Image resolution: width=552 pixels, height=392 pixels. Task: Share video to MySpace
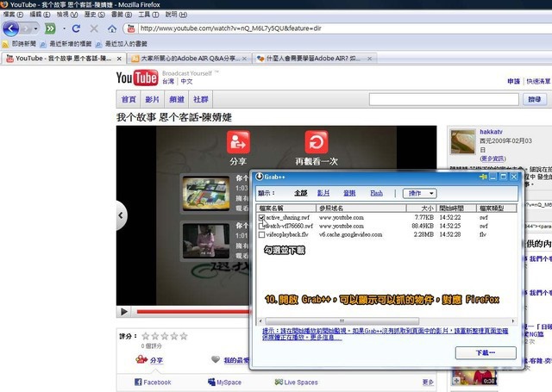(224, 383)
